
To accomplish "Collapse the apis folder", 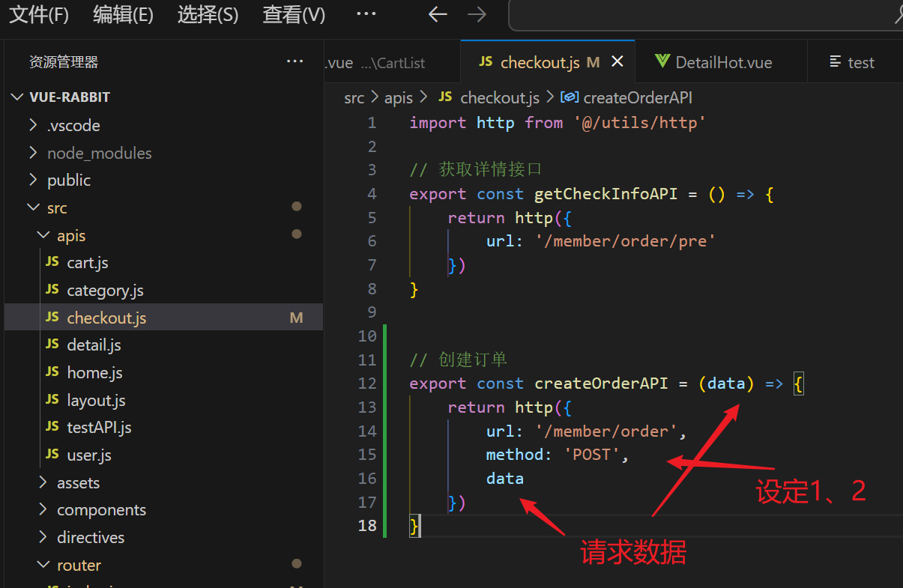I will pos(43,235).
